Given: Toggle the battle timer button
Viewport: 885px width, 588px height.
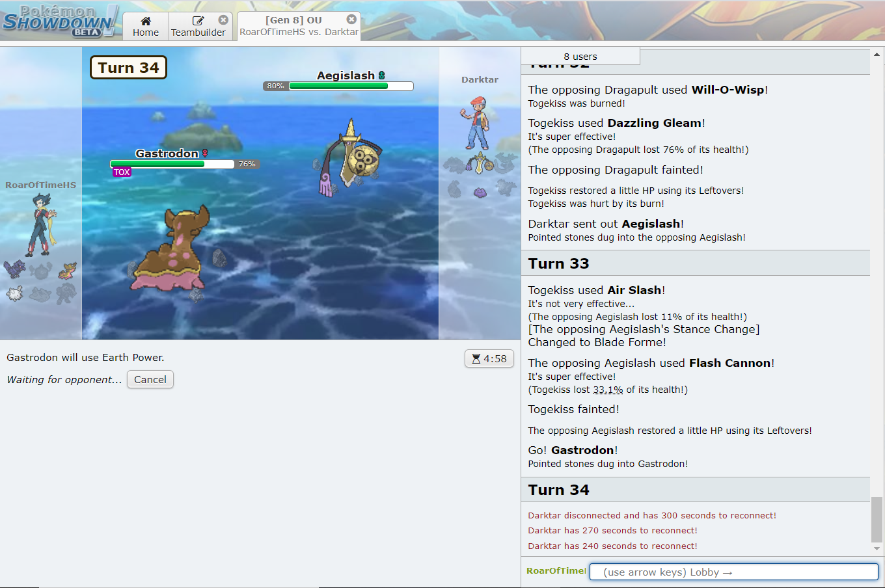Looking at the screenshot, I should point(489,358).
